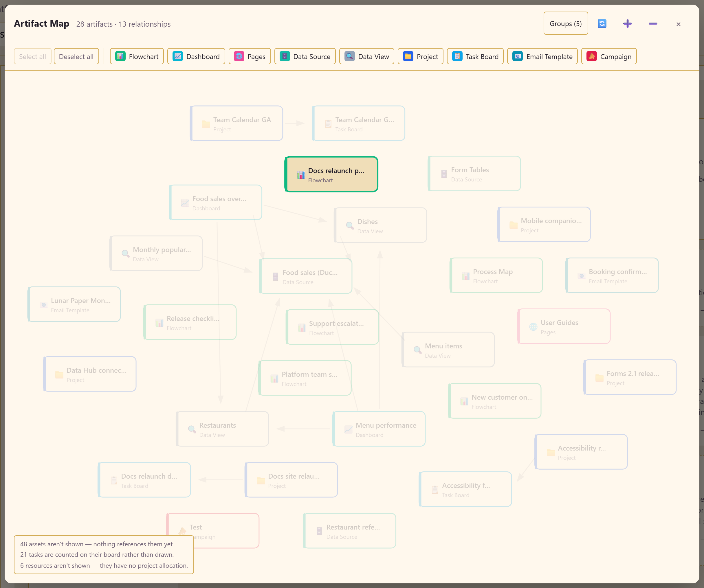Viewport: 704px width, 588px height.
Task: Click the Release checkli... Flowchart node
Action: coord(190,322)
